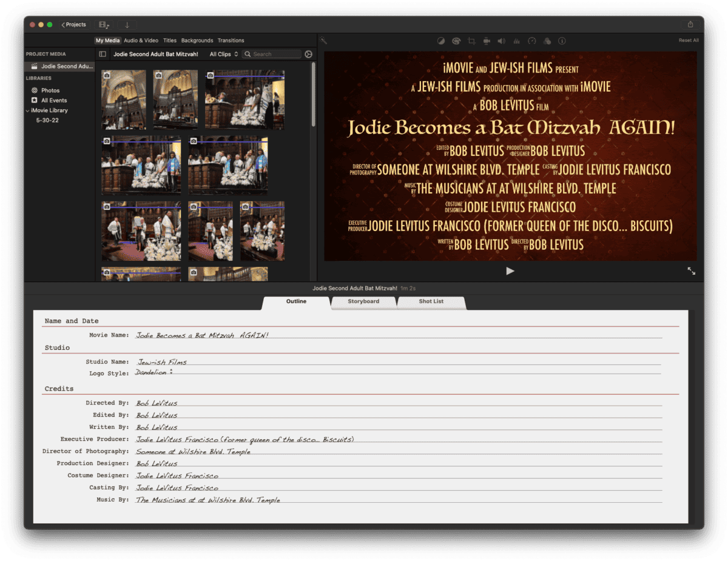Click the trailer credits preview in viewer
The image size is (728, 561).
(x=510, y=156)
